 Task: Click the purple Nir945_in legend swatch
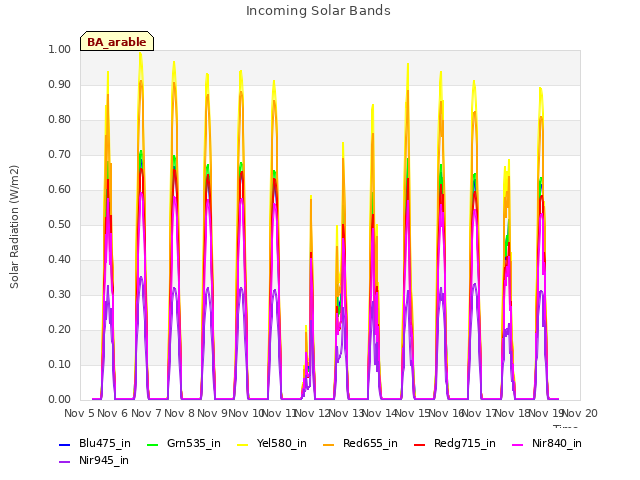(65, 462)
